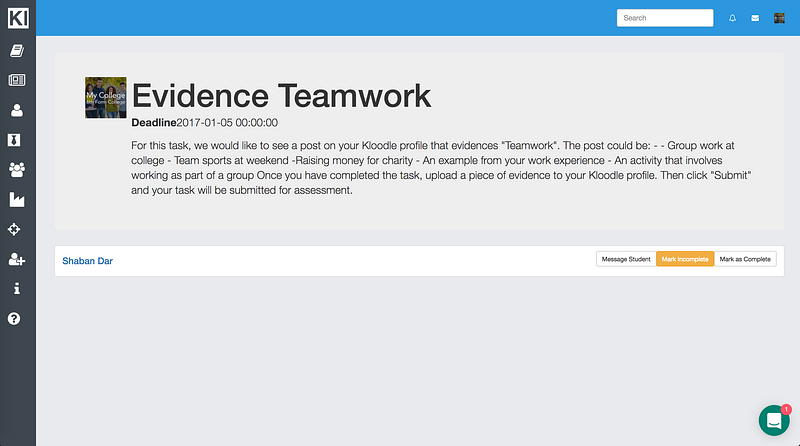Click the Evidence Teamwork heading
Screen dimensions: 800x446
click(281, 96)
